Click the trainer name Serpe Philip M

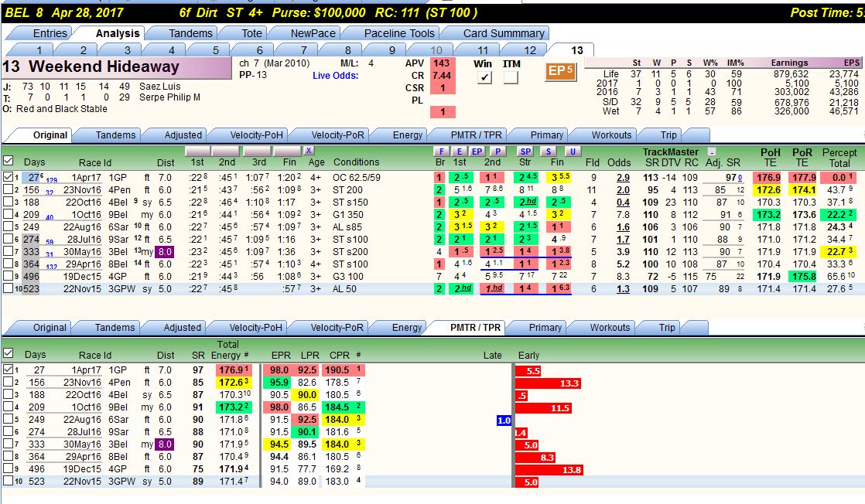click(x=169, y=97)
